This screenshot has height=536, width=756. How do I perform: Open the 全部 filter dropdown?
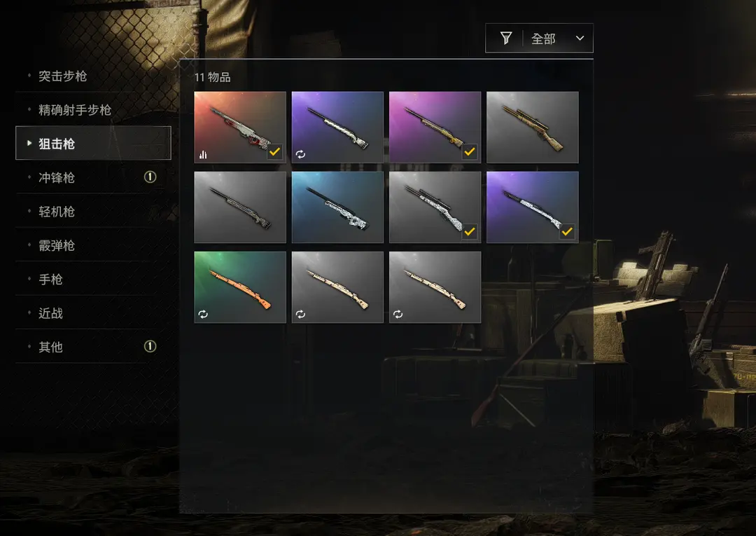coord(539,38)
